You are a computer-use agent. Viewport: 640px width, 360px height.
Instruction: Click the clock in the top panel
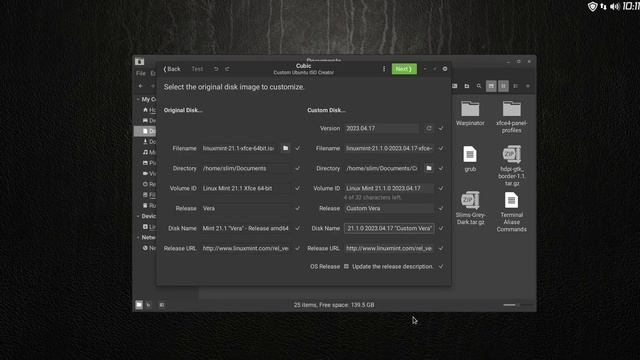[x=631, y=6]
